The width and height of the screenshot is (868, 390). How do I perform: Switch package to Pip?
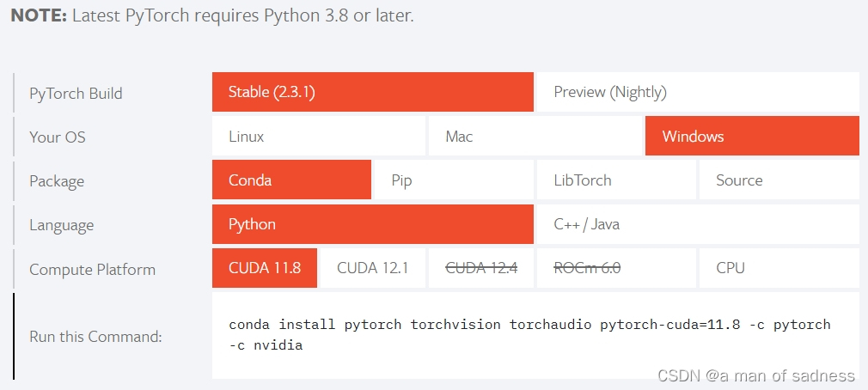pos(454,180)
